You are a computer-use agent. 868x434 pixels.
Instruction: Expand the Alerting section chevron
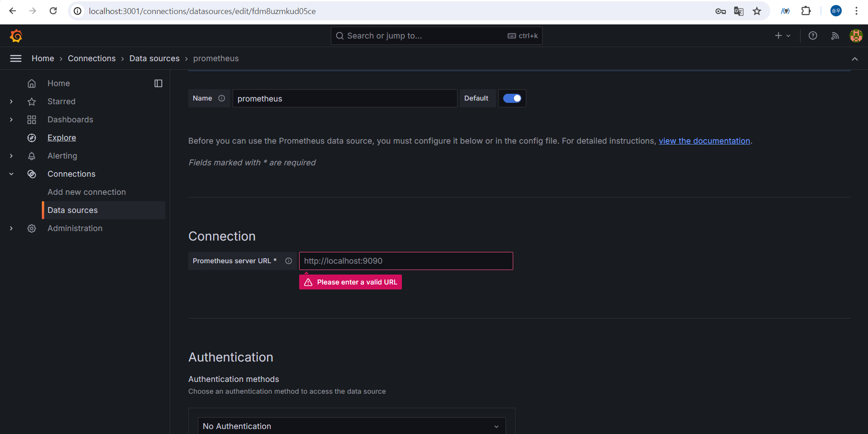(x=11, y=156)
